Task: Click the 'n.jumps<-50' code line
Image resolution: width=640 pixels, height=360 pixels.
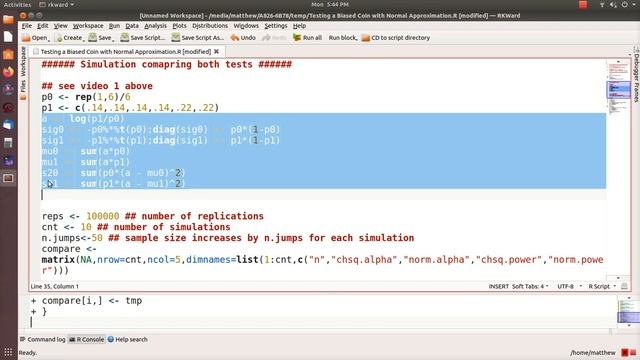Action: (228, 238)
